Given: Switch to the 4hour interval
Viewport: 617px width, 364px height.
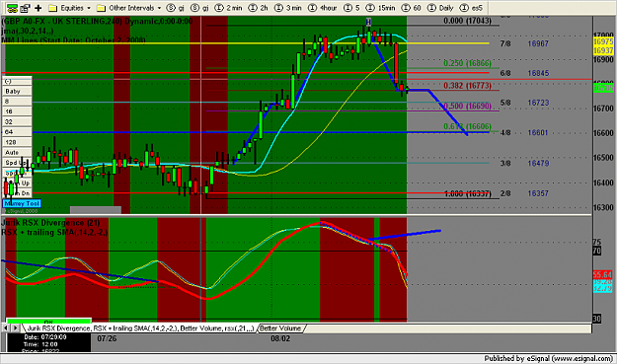Looking at the screenshot, I should [322, 8].
